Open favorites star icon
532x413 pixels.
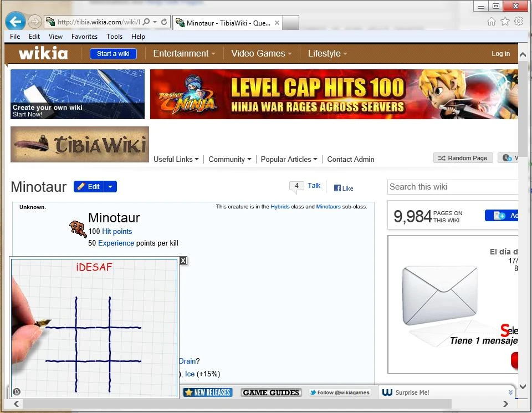(x=505, y=22)
